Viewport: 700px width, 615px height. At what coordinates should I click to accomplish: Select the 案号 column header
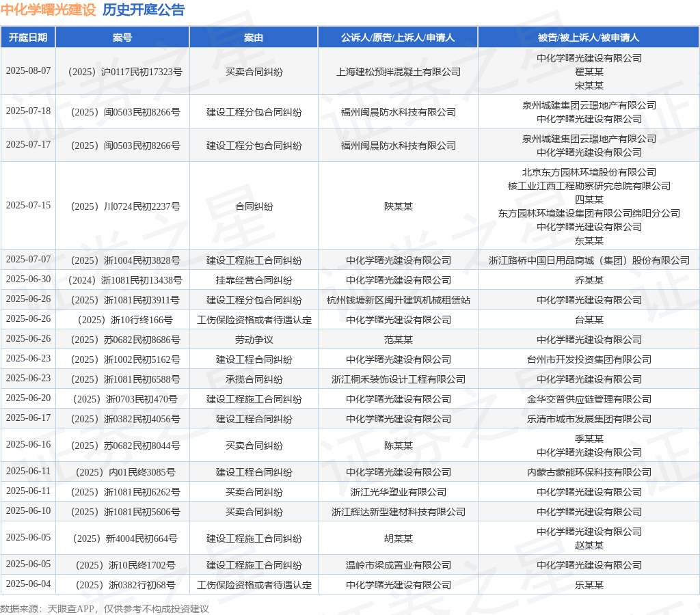122,38
